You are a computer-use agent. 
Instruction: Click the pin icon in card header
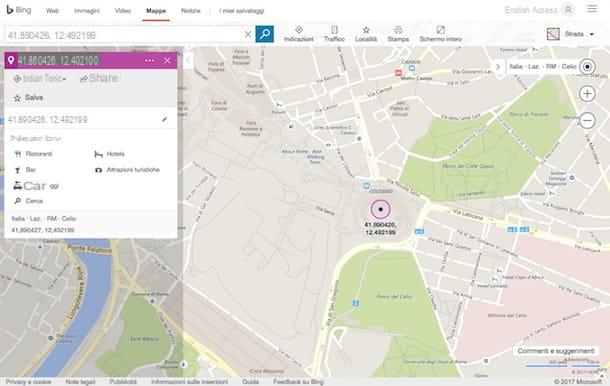(11, 60)
